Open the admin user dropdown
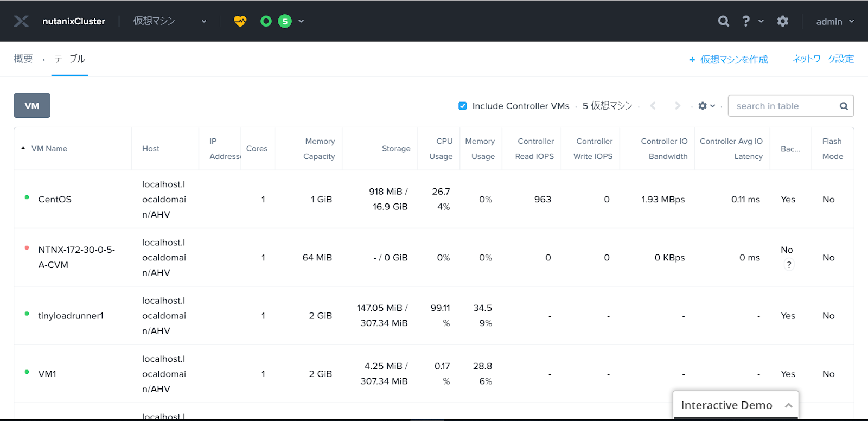The image size is (868, 421). [x=835, y=21]
